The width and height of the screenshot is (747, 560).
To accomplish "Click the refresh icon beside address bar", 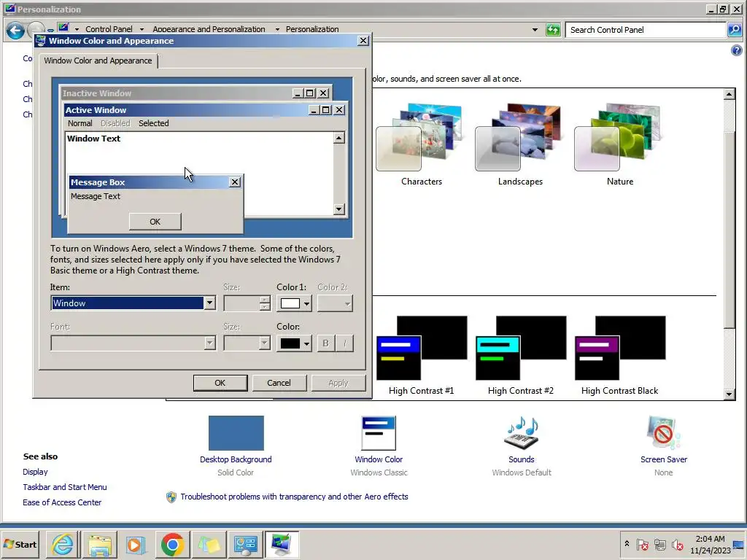I will [553, 29].
